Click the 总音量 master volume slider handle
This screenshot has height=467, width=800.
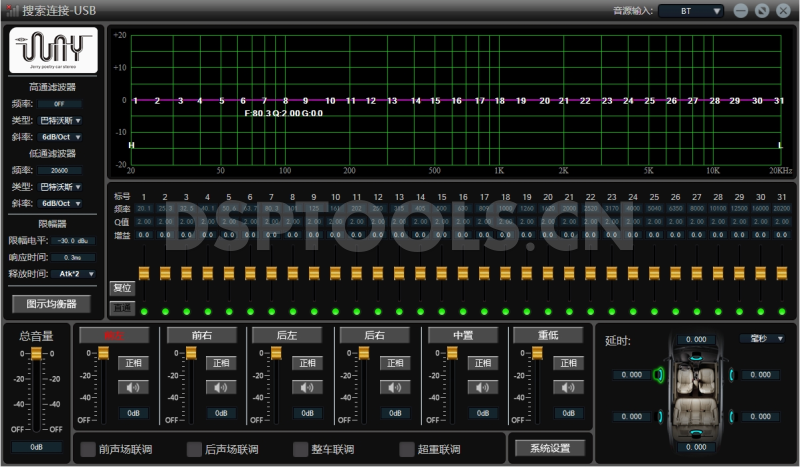(x=36, y=354)
